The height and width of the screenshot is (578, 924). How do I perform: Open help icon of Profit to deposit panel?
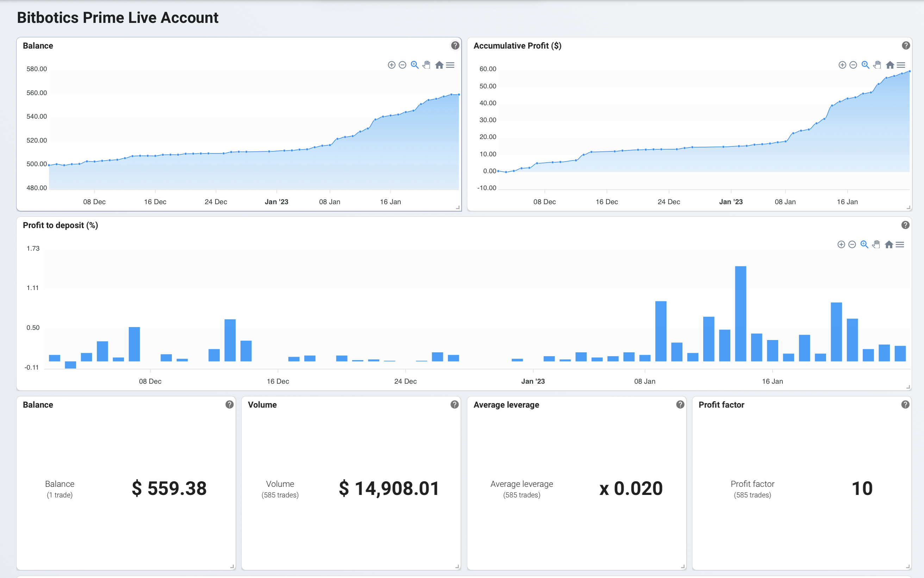pos(905,225)
